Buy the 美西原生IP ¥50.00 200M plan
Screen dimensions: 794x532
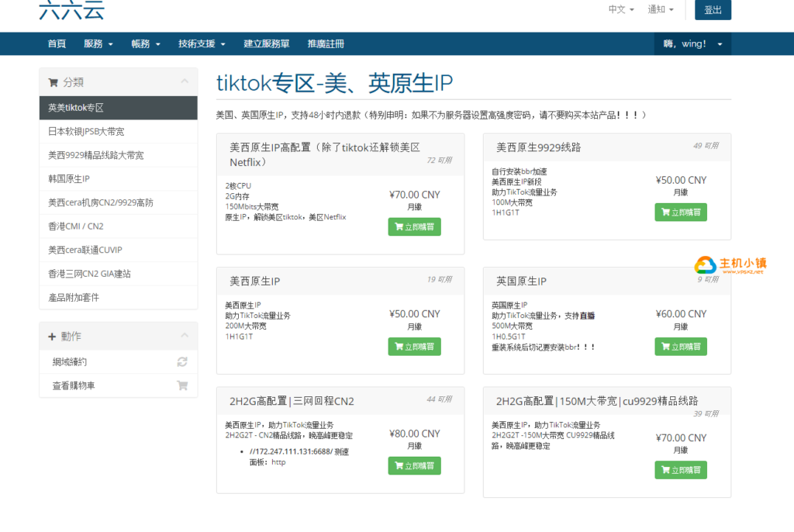pos(415,347)
